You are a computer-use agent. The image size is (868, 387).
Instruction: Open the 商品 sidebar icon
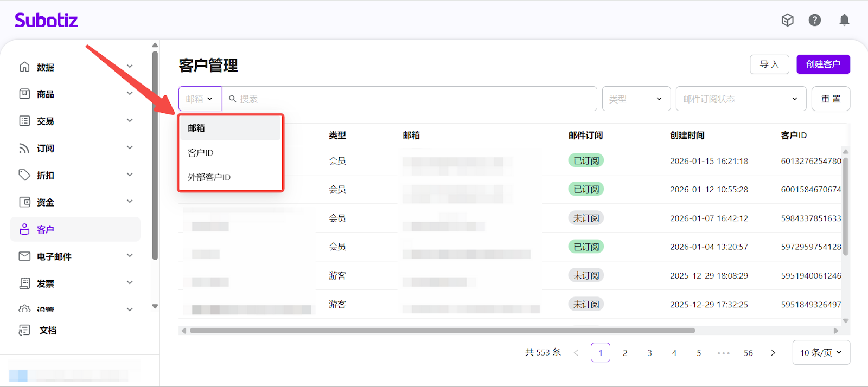[24, 94]
